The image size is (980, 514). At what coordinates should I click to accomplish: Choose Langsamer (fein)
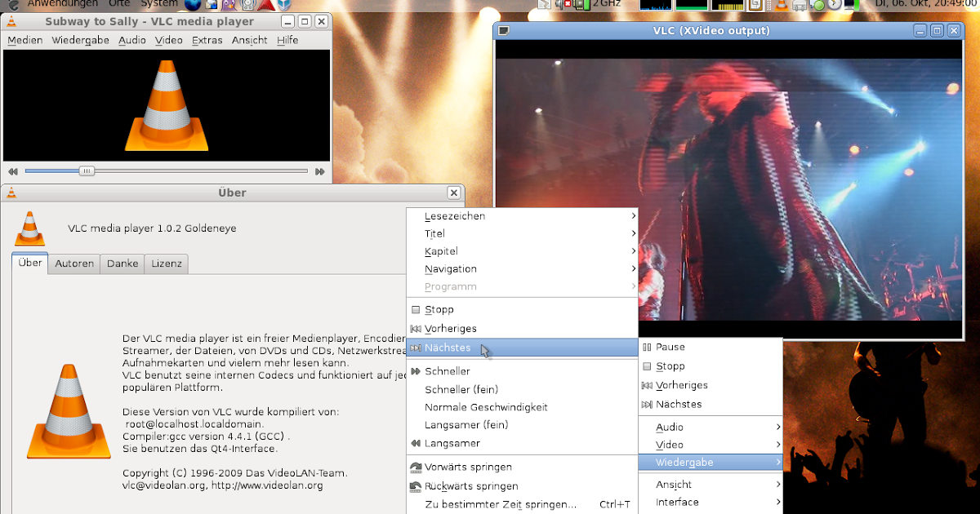(523, 425)
